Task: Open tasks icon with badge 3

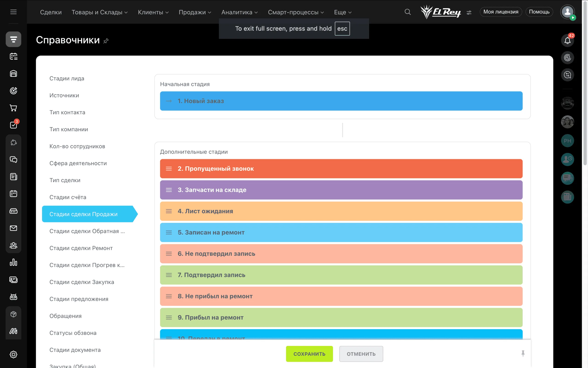Action: pyautogui.click(x=13, y=125)
